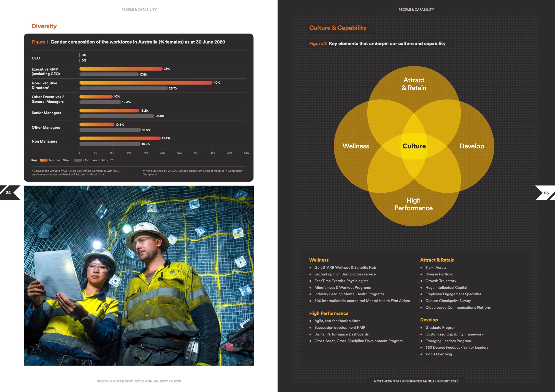
Task: Click '360 Degree Feedback Senior Leaders'
Action: pos(457,348)
